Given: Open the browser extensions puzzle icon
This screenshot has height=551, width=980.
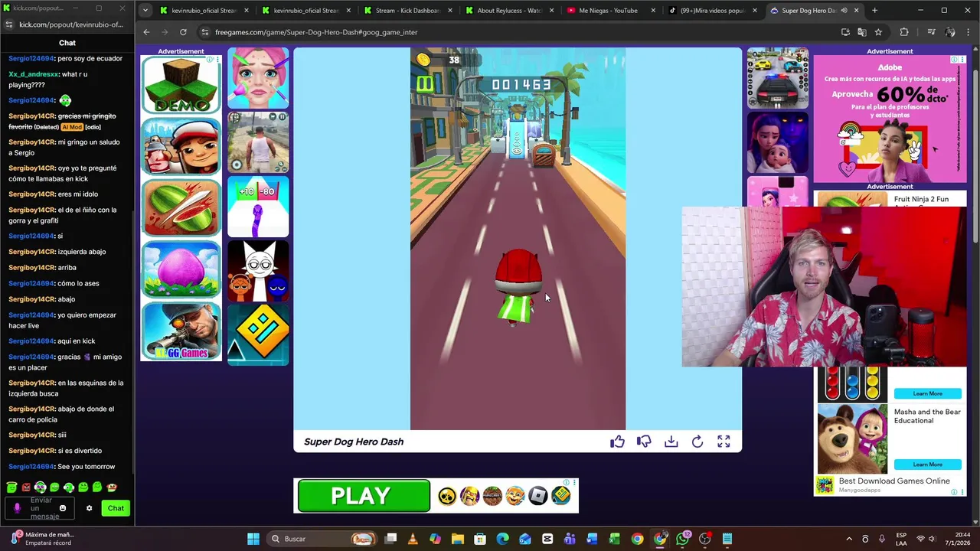Looking at the screenshot, I should 904,32.
